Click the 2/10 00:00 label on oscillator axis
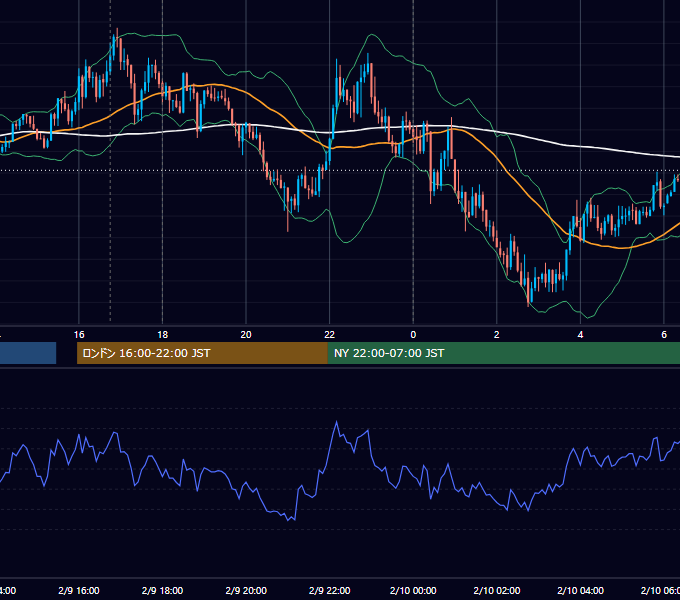Viewport: 680px width, 600px height. (413, 590)
